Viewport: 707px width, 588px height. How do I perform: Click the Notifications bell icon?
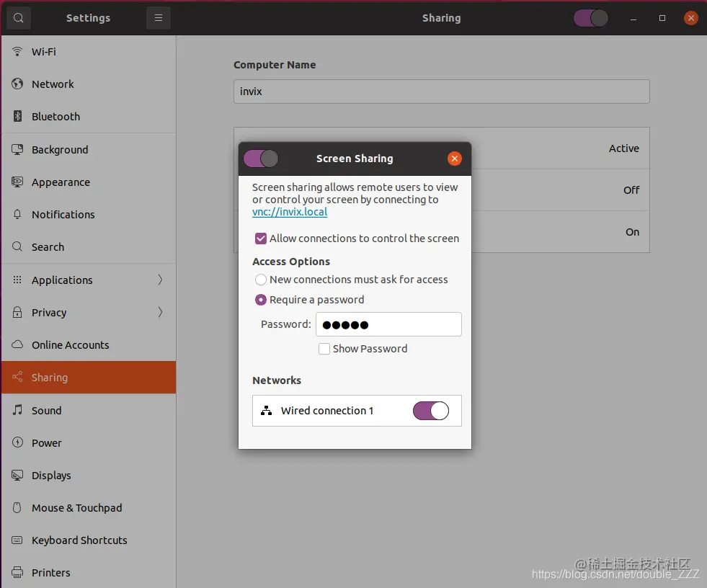pyautogui.click(x=17, y=214)
